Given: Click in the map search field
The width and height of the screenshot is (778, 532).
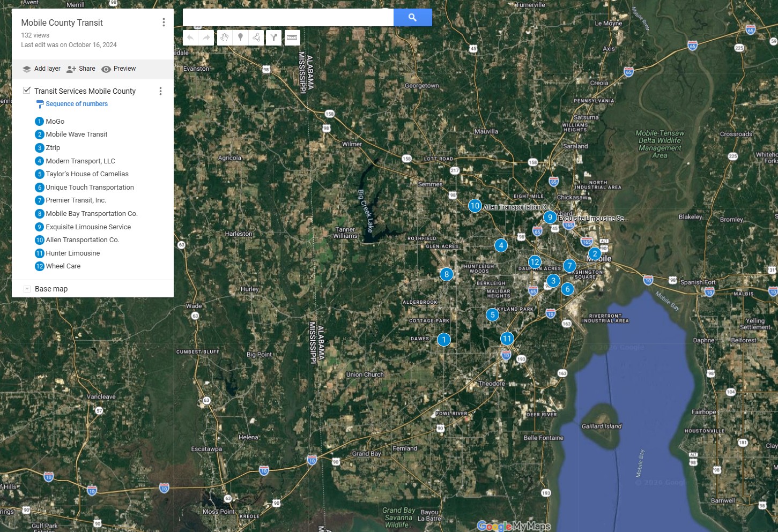Looking at the screenshot, I should tap(288, 18).
